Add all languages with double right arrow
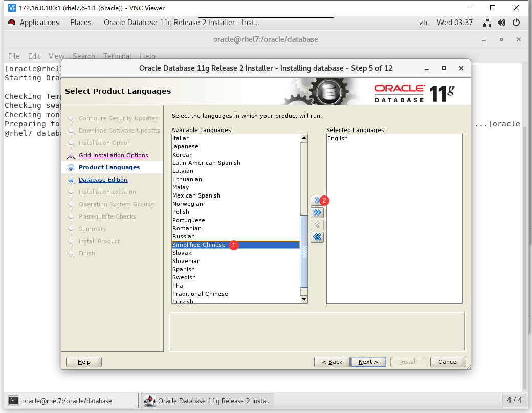Screen dimensions: 532x413 (317, 212)
